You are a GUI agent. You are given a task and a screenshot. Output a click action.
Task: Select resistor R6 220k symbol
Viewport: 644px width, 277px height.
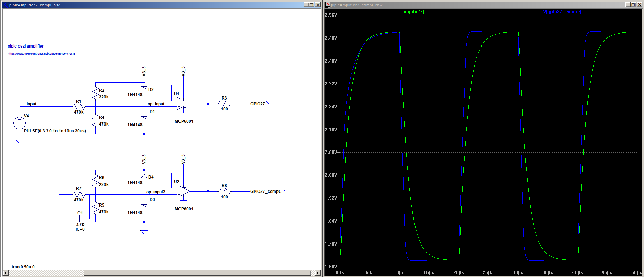[x=95, y=181]
